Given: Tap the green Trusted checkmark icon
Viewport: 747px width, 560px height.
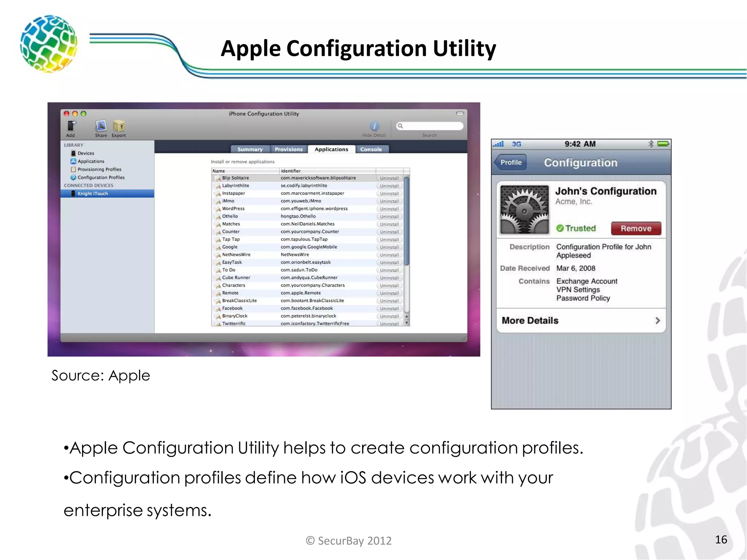Looking at the screenshot, I should 560,228.
